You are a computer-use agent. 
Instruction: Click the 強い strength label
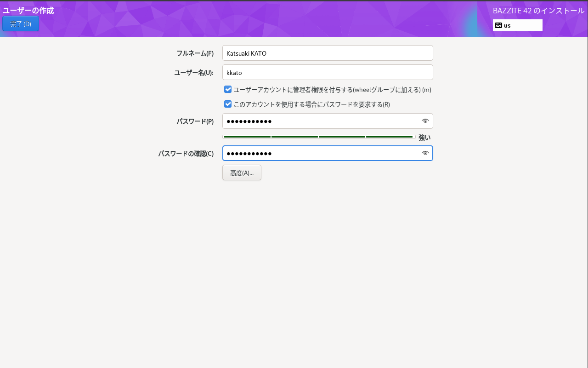point(424,137)
